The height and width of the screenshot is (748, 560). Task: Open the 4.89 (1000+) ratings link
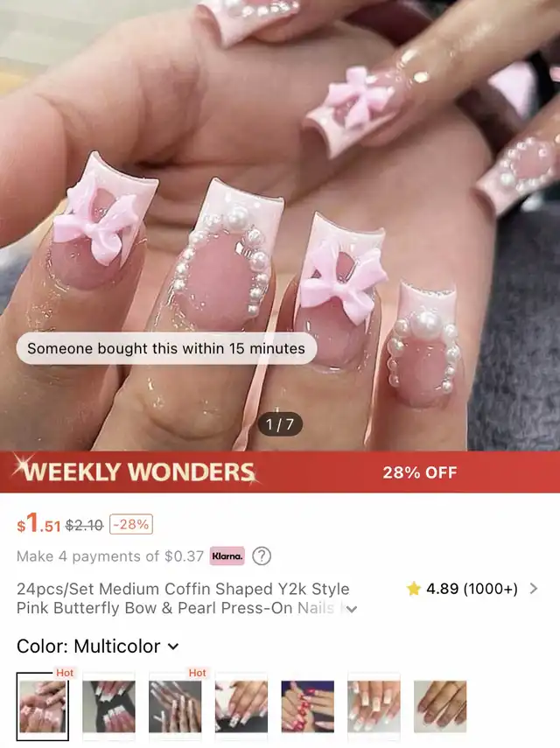tap(472, 589)
